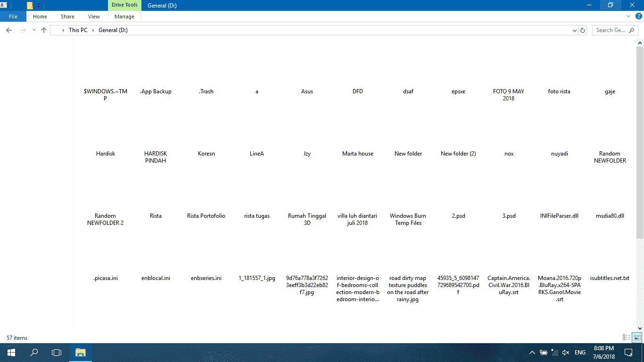The image size is (644, 362).
Task: Open address bar previous locations dropdown
Action: (x=574, y=30)
